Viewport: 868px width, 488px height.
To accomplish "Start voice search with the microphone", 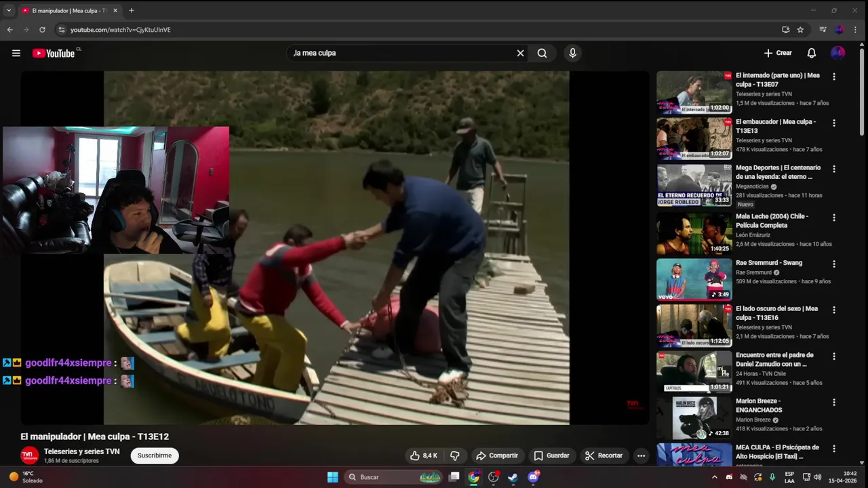I will click(573, 53).
